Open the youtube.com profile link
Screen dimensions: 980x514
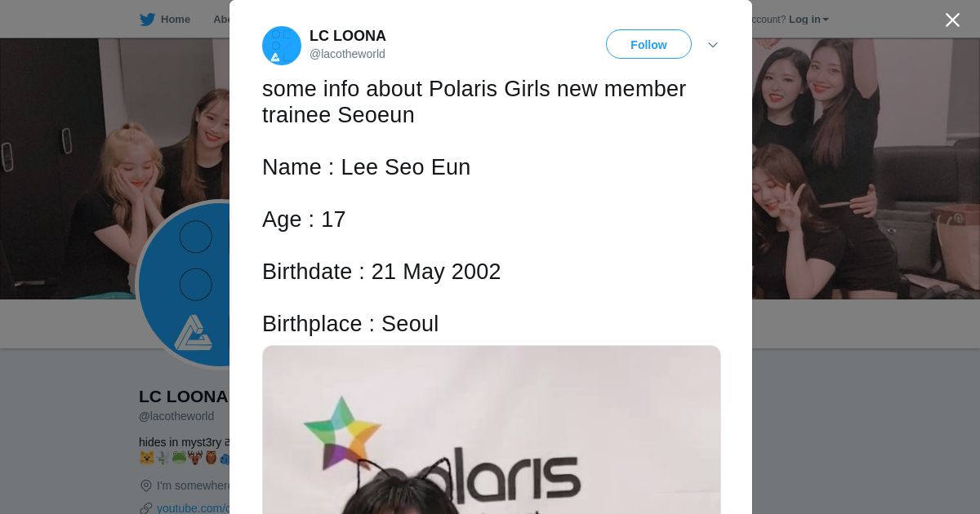click(194, 508)
